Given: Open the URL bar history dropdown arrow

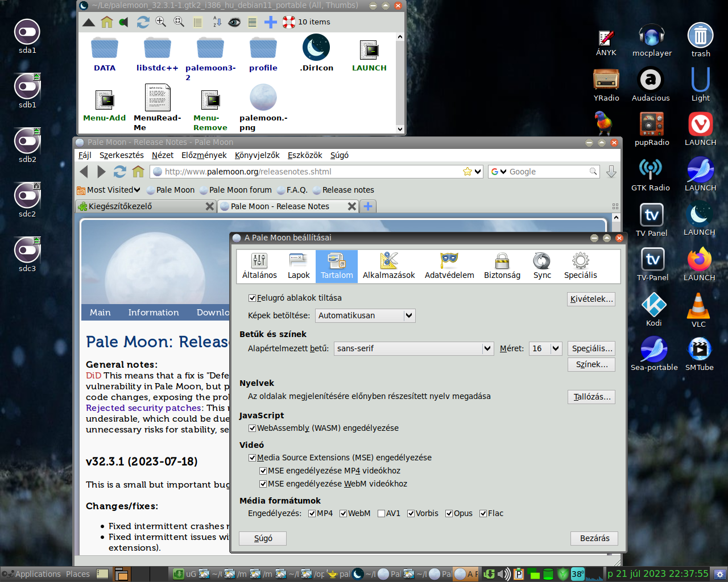Looking at the screenshot, I should (478, 172).
